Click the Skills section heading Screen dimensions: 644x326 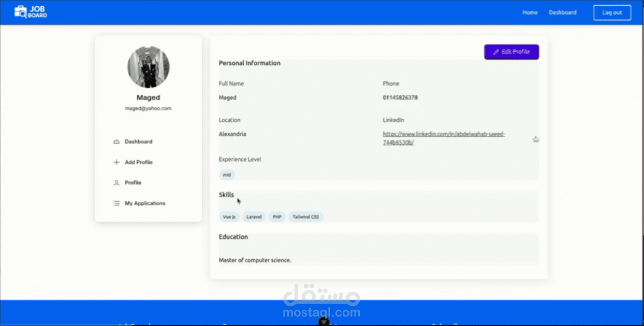pyautogui.click(x=226, y=195)
